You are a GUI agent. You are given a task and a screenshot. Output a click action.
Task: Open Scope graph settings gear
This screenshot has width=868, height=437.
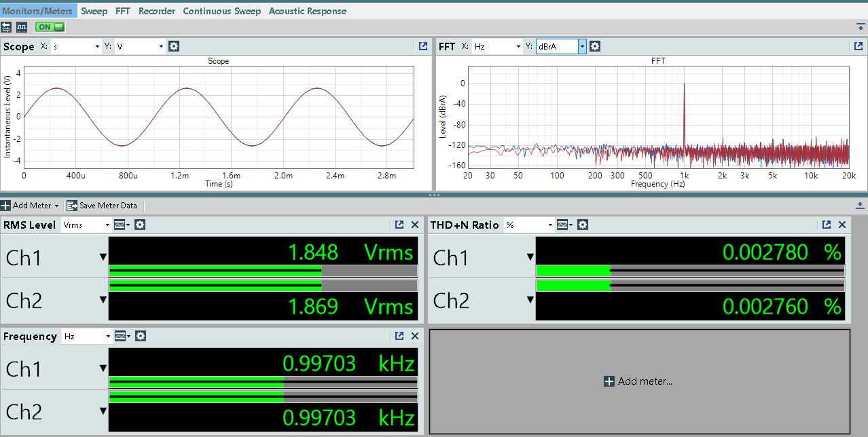(174, 46)
